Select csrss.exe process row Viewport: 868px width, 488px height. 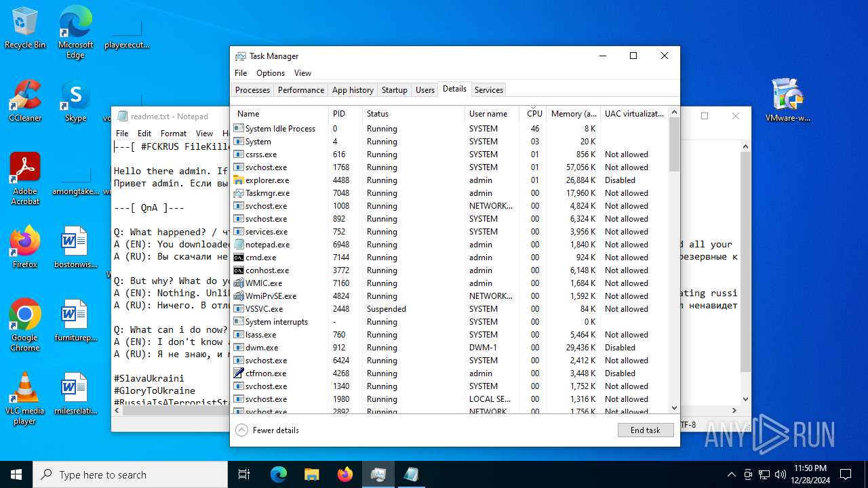tap(451, 155)
